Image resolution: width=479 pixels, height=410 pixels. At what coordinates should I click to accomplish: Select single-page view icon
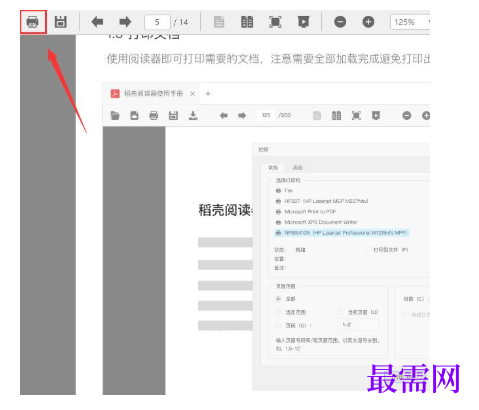(x=219, y=22)
